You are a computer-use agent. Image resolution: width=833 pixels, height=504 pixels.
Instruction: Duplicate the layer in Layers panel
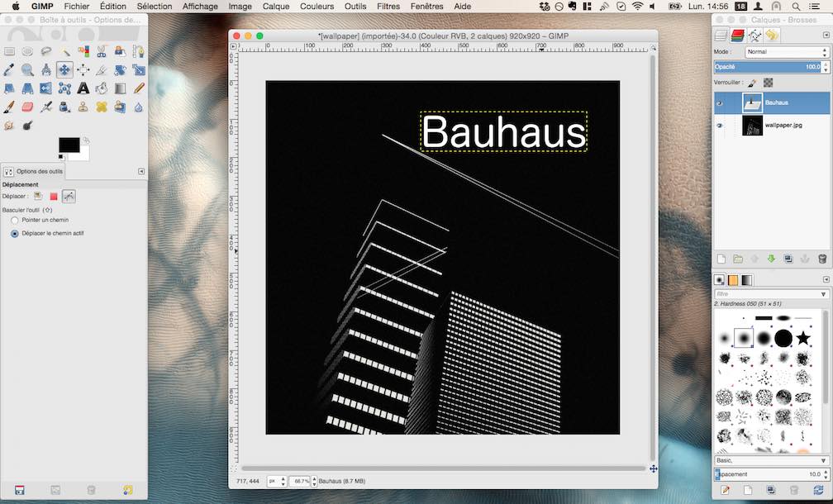tap(788, 259)
